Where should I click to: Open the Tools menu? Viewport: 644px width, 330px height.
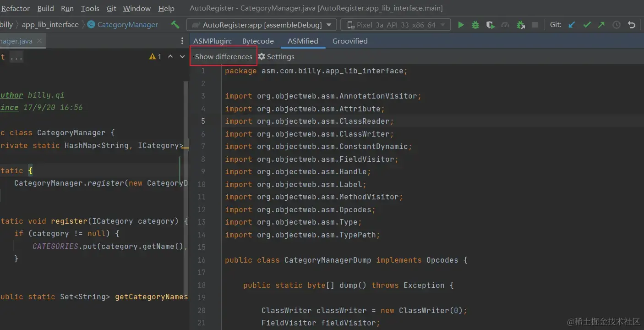click(x=90, y=8)
